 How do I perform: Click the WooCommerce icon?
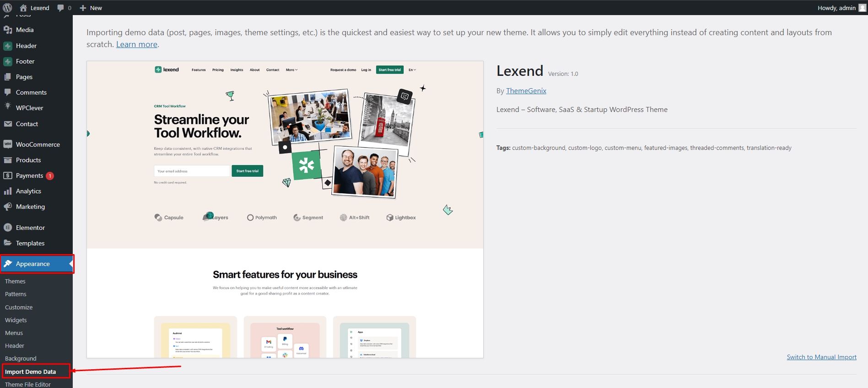[8, 144]
